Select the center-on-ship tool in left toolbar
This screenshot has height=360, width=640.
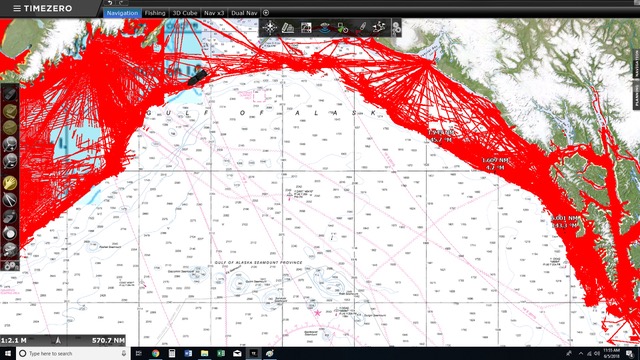tap(9, 94)
